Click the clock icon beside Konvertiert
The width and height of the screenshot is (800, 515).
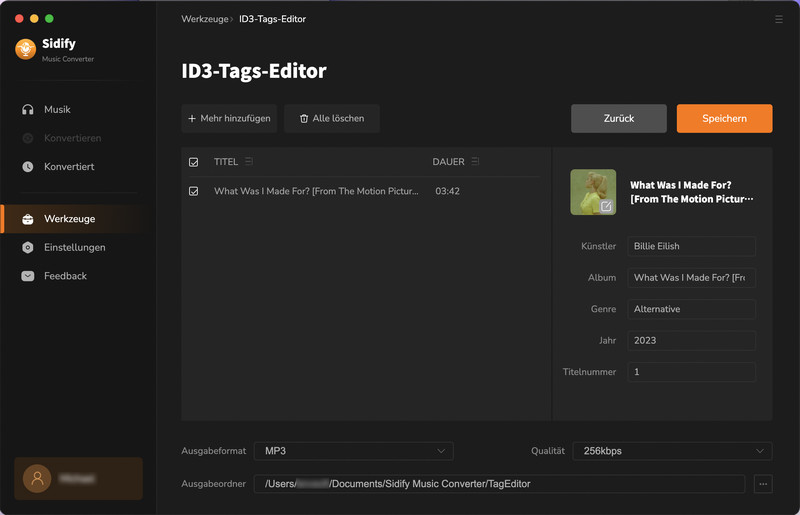[28, 167]
